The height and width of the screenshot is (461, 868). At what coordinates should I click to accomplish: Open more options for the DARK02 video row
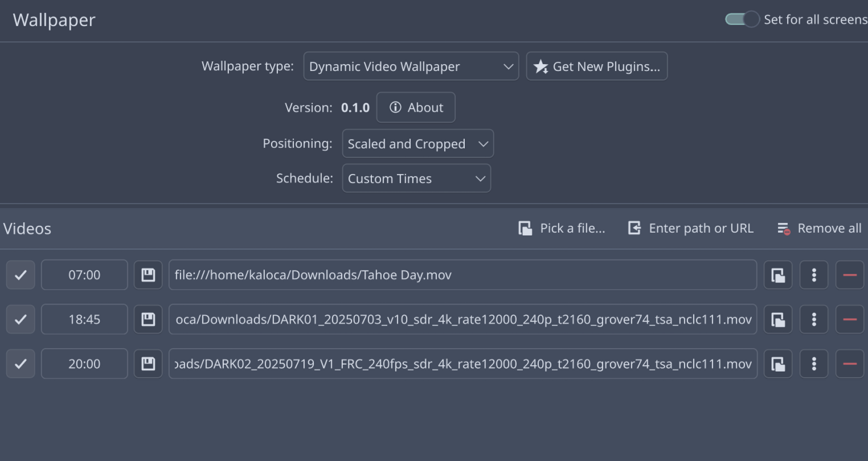tap(814, 364)
